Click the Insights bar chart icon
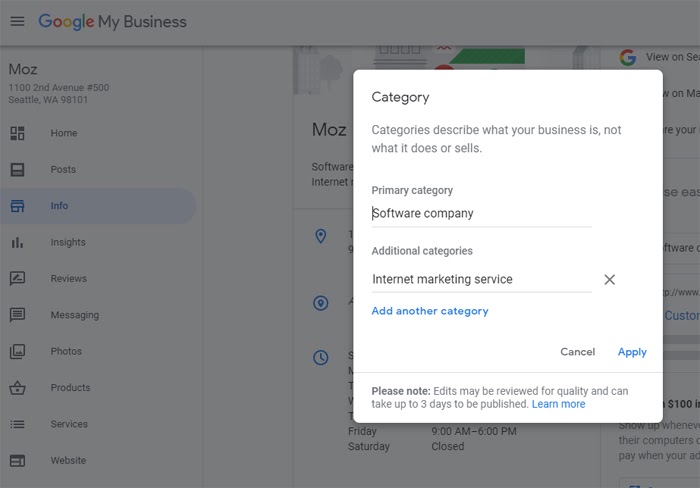700x488 pixels. coord(17,242)
